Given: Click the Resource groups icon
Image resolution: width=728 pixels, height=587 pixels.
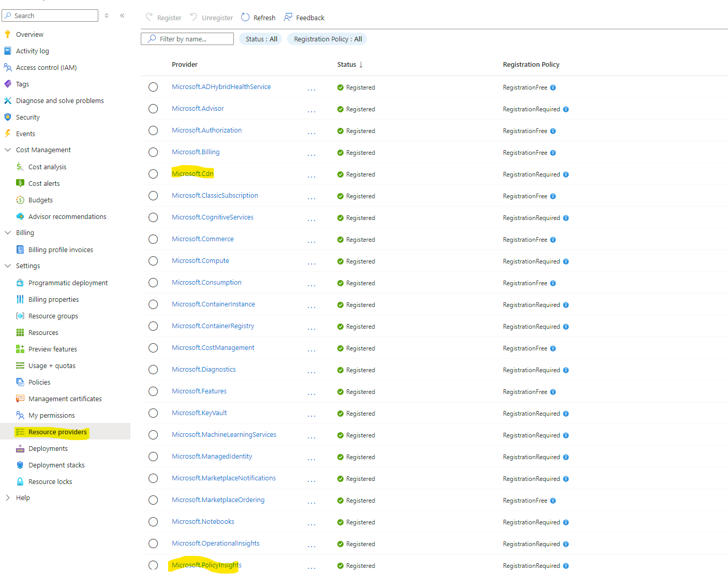Looking at the screenshot, I should (20, 316).
